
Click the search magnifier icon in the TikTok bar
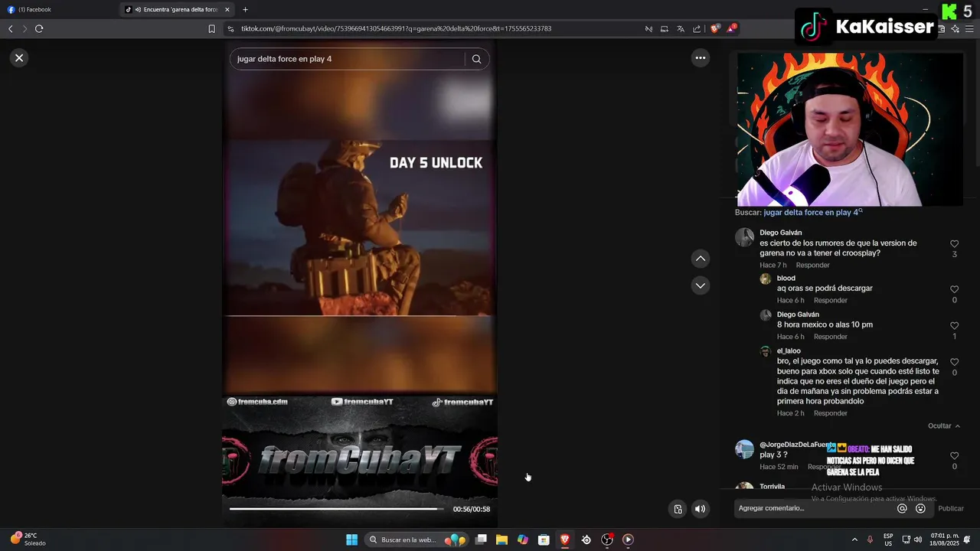tap(476, 59)
